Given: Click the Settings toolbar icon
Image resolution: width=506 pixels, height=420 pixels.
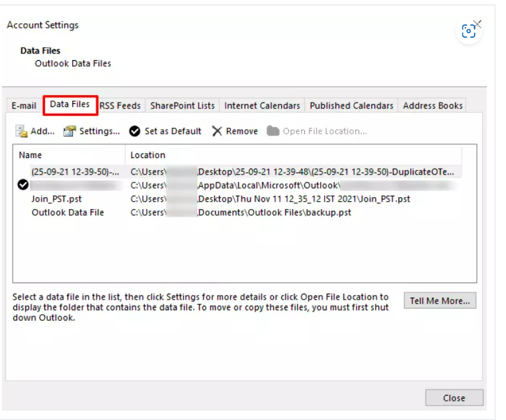Looking at the screenshot, I should tap(69, 131).
